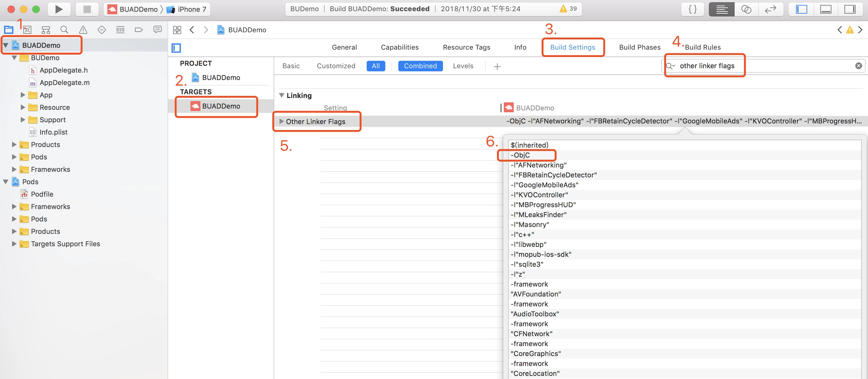Image resolution: width=868 pixels, height=379 pixels.
Task: Open the Capabilities tab
Action: [x=400, y=47]
